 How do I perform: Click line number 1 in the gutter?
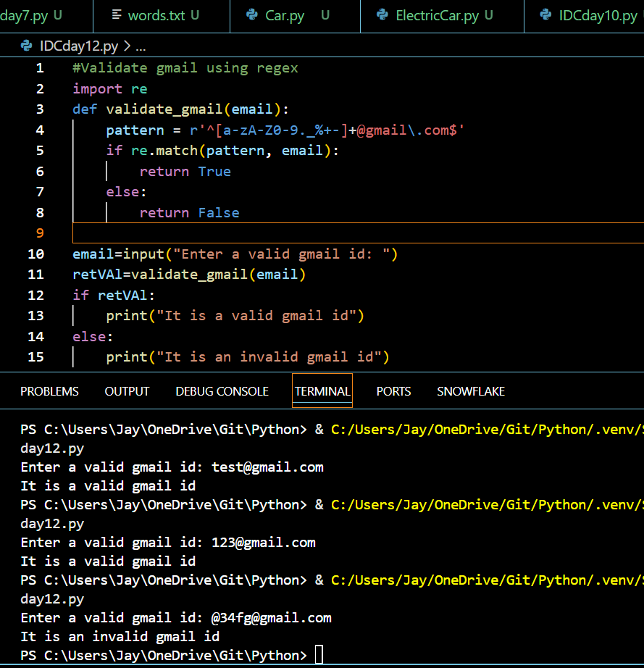40,68
